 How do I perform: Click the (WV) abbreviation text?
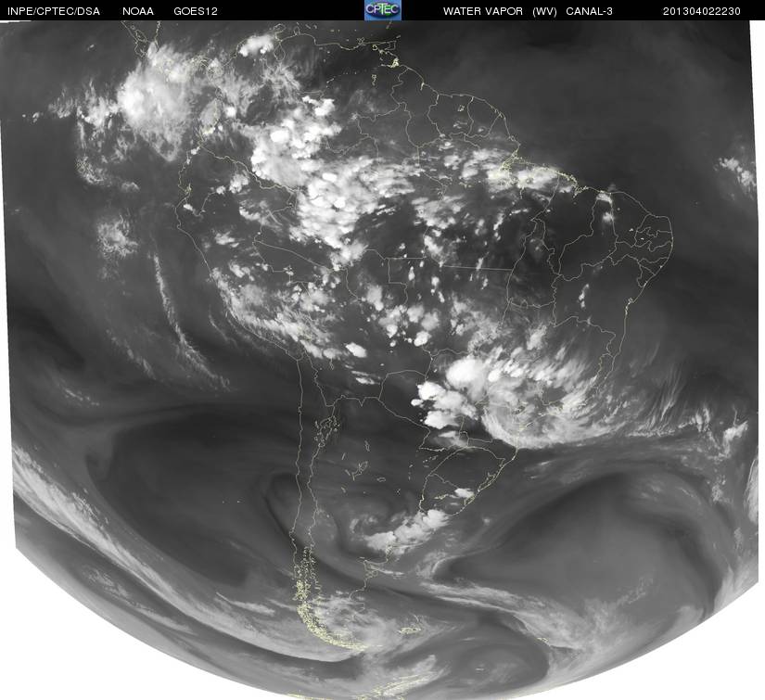544,11
